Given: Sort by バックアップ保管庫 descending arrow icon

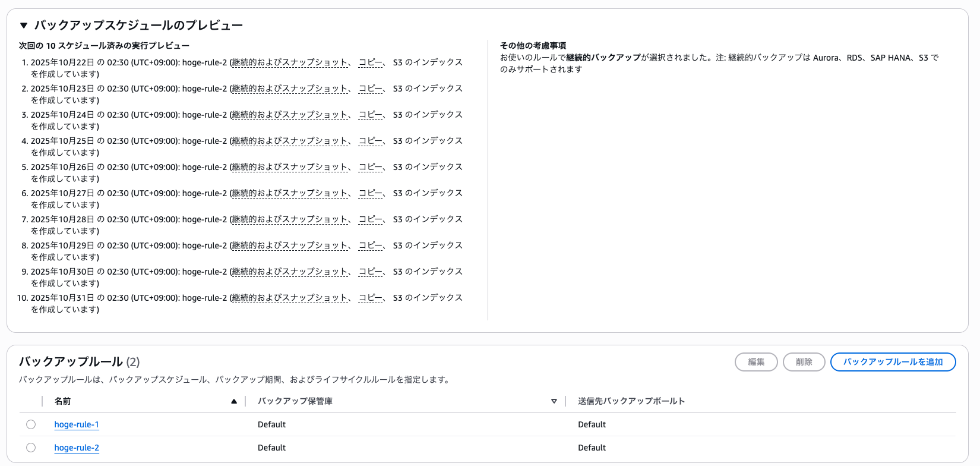Looking at the screenshot, I should pos(554,401).
